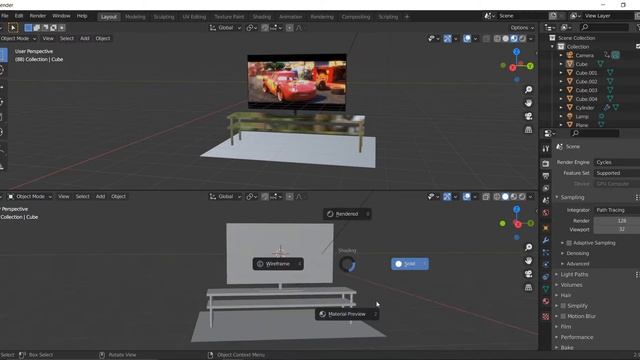Open the Material properties sphere icon

point(546,301)
